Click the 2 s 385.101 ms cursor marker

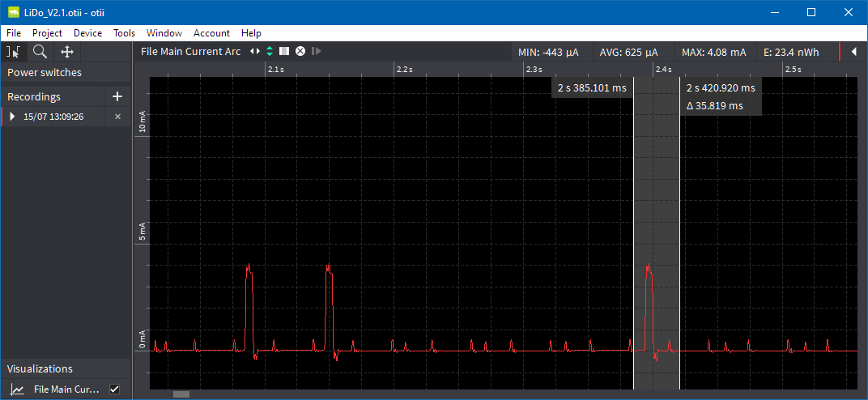pos(592,87)
